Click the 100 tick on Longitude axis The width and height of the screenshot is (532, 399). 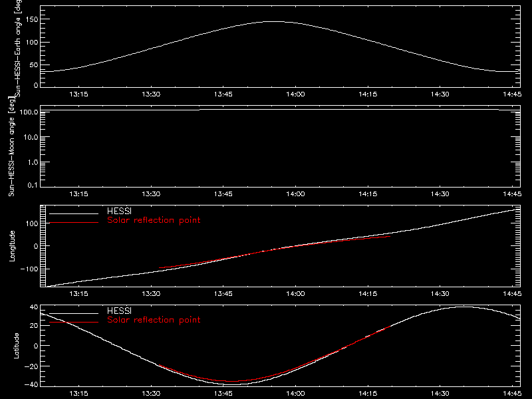coord(32,223)
